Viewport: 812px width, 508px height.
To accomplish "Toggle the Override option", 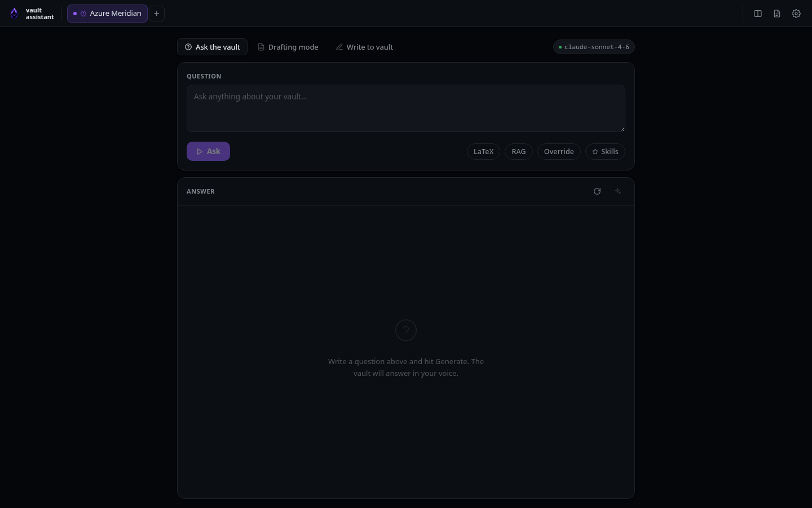I will click(559, 151).
